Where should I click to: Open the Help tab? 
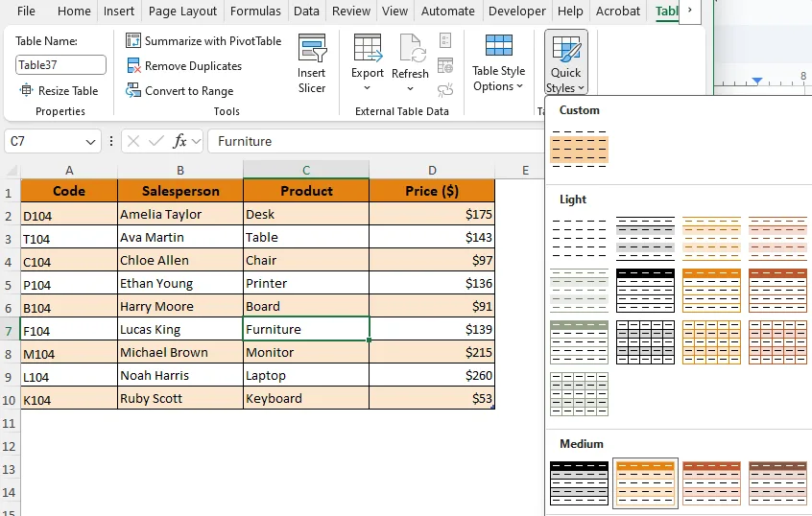click(570, 11)
